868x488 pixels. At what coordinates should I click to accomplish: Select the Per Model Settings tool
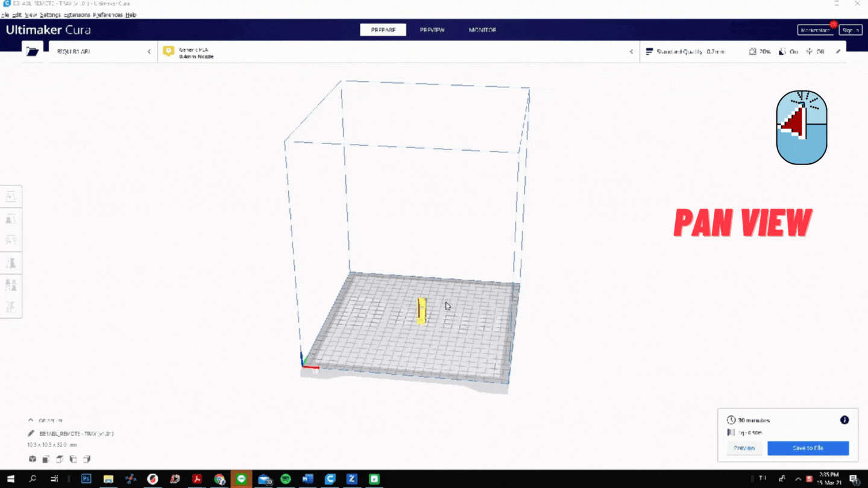coord(11,285)
